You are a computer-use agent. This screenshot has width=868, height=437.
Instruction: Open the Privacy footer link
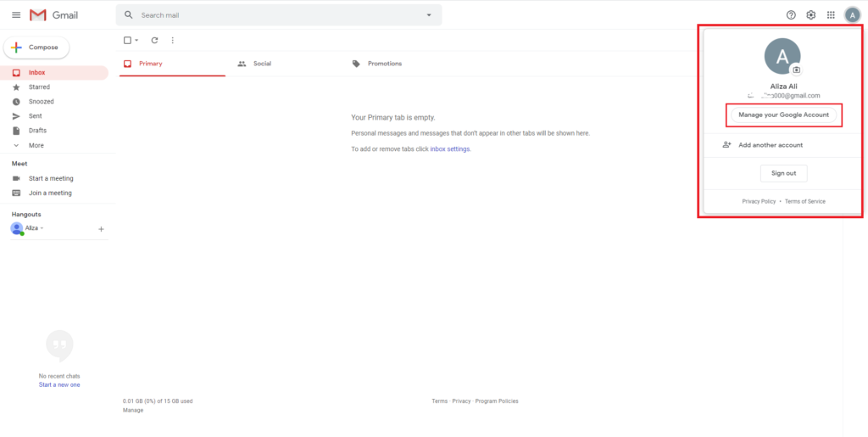pos(461,401)
